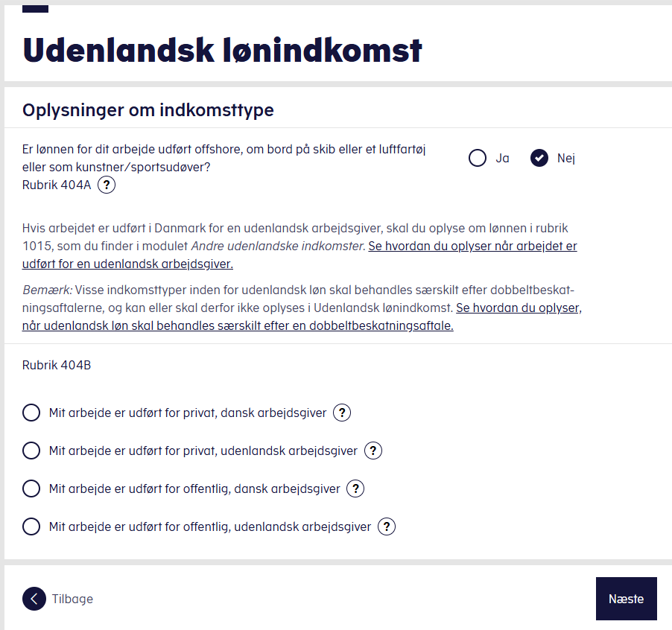Go back via the Tilbage text
Image resolution: width=672 pixels, height=630 pixels.
click(72, 599)
